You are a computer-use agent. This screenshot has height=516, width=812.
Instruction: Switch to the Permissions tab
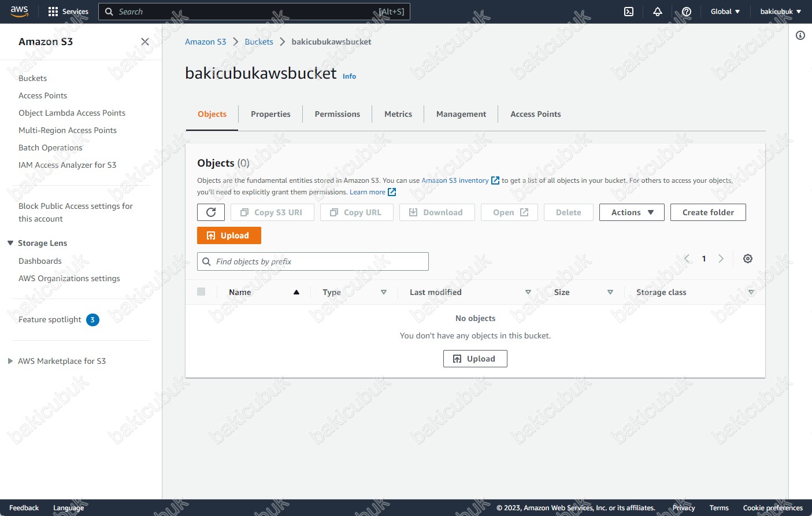[x=338, y=114]
